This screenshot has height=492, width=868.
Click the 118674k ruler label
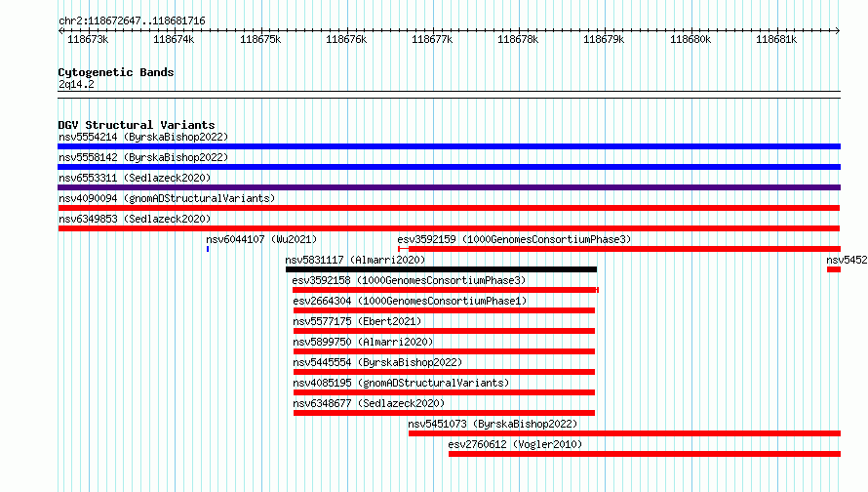[x=174, y=39]
